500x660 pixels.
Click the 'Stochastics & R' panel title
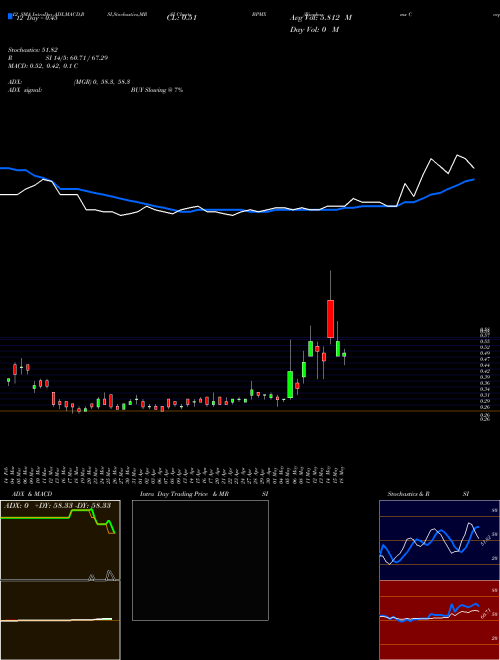click(409, 494)
